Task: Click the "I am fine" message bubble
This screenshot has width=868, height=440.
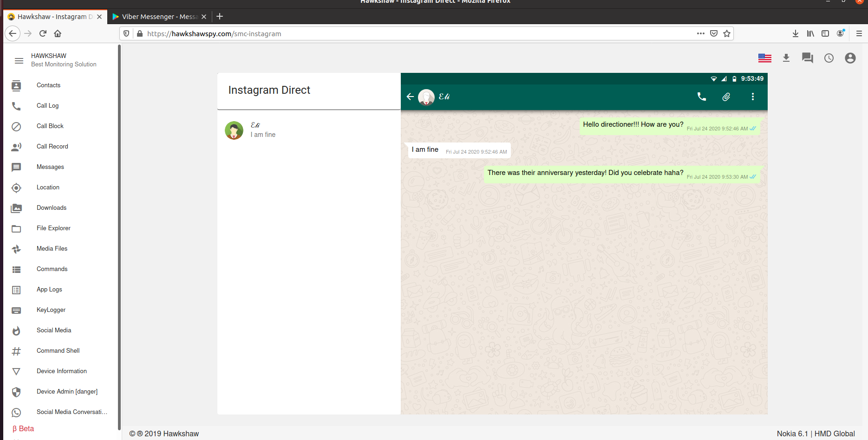Action: click(459, 150)
